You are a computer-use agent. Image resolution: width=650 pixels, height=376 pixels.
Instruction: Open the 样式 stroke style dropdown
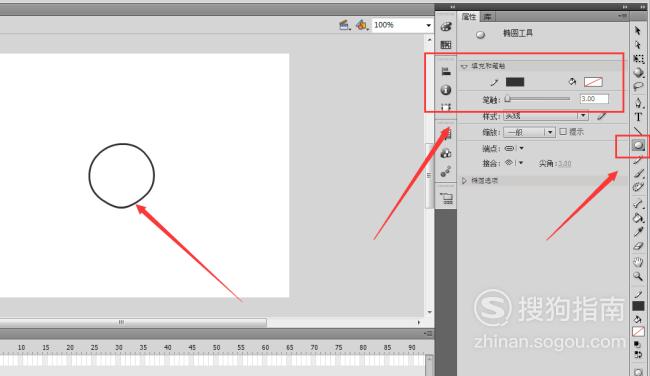coord(546,116)
